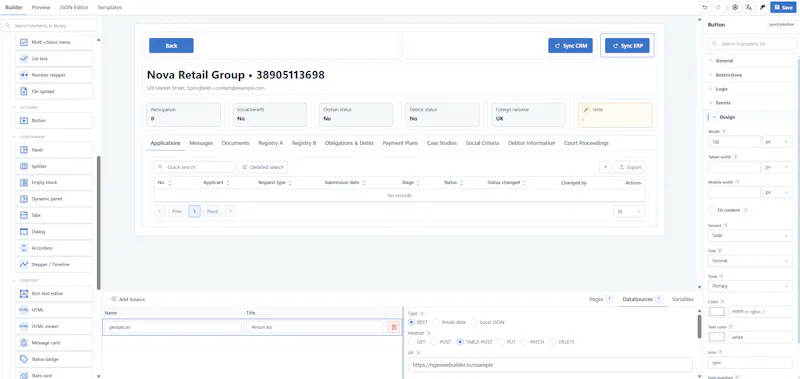Open the translation language icon
Viewport: 800px width, 379px height.
click(x=748, y=7)
